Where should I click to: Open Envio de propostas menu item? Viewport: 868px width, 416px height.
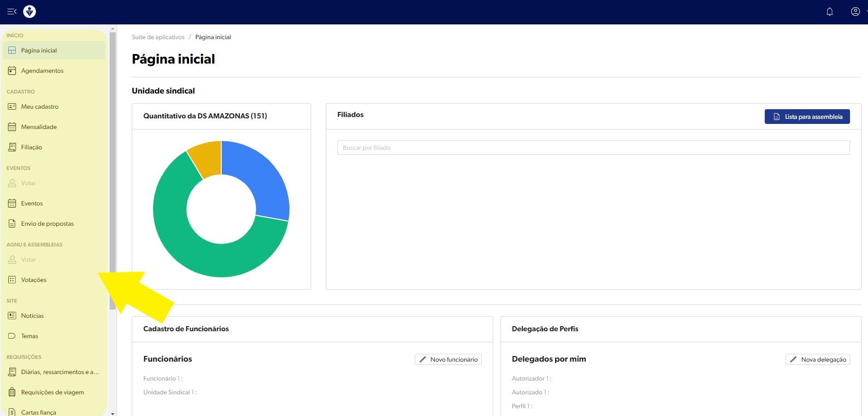coord(47,223)
